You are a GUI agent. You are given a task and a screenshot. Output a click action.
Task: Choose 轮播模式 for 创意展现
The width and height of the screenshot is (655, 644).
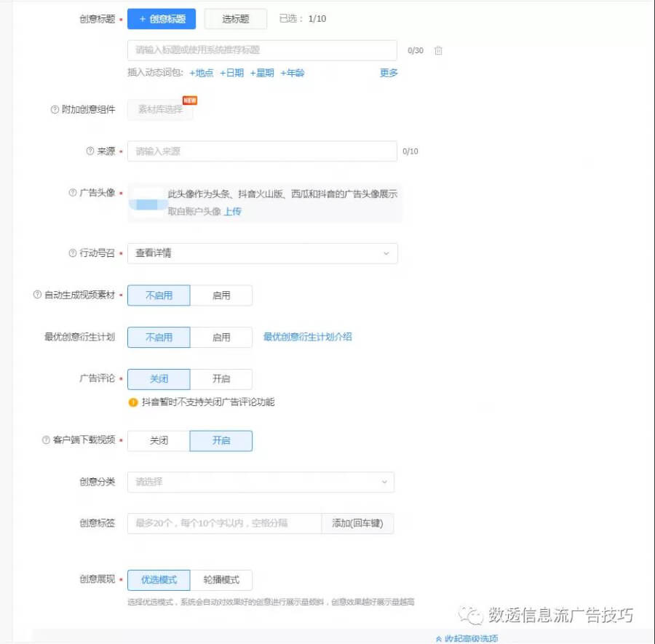click(x=221, y=580)
